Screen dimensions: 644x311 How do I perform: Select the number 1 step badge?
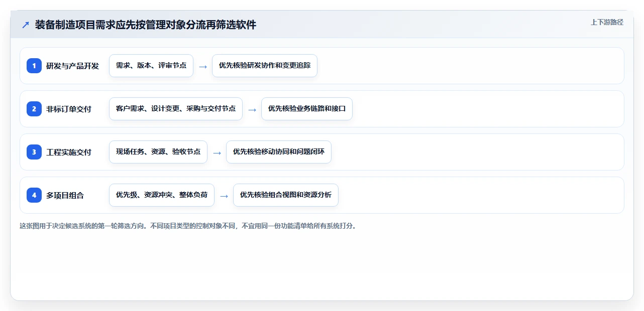(x=34, y=66)
